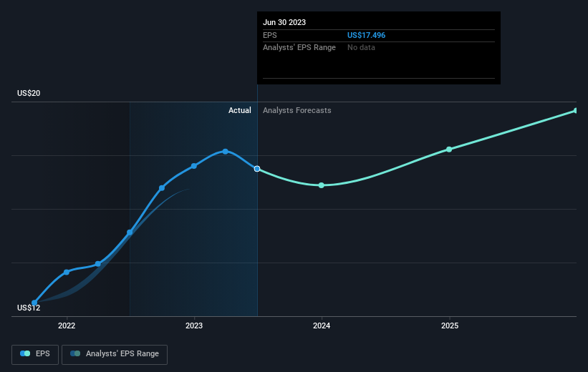Click the US$20 y-axis label
The image size is (588, 372).
click(x=29, y=93)
